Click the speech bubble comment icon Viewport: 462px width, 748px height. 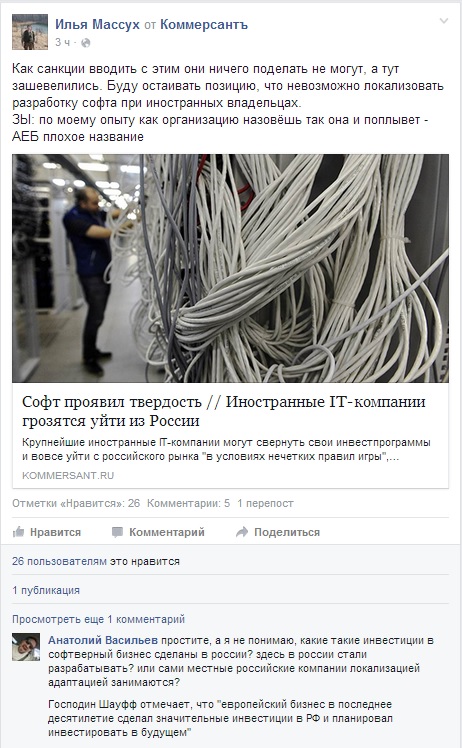[117, 532]
